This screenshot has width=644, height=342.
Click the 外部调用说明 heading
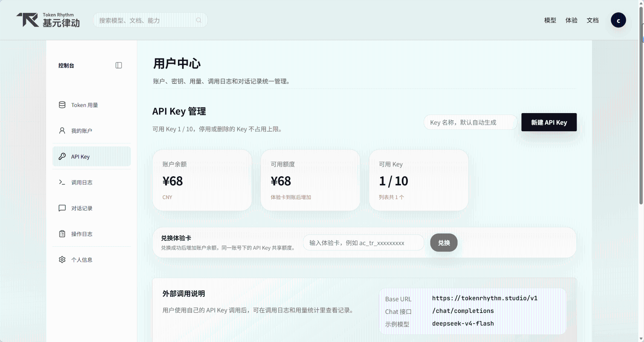coord(184,294)
